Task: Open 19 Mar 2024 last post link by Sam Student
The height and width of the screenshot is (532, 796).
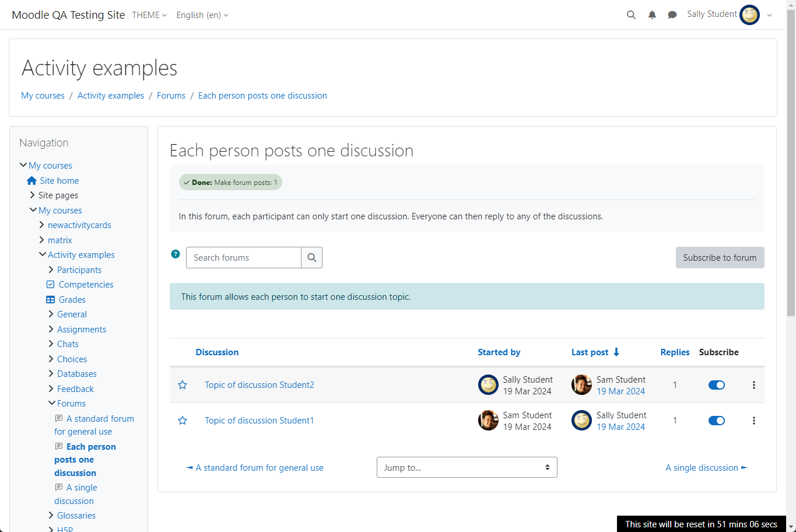Action: 620,391
